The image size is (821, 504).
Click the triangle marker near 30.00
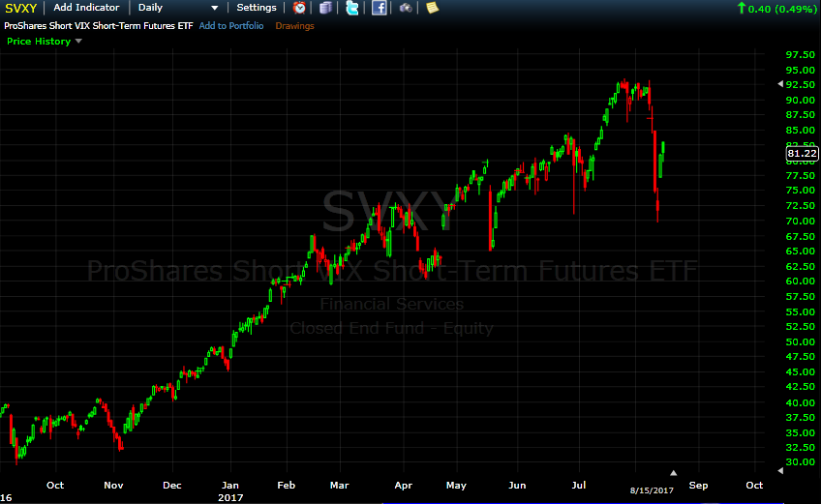coord(780,470)
